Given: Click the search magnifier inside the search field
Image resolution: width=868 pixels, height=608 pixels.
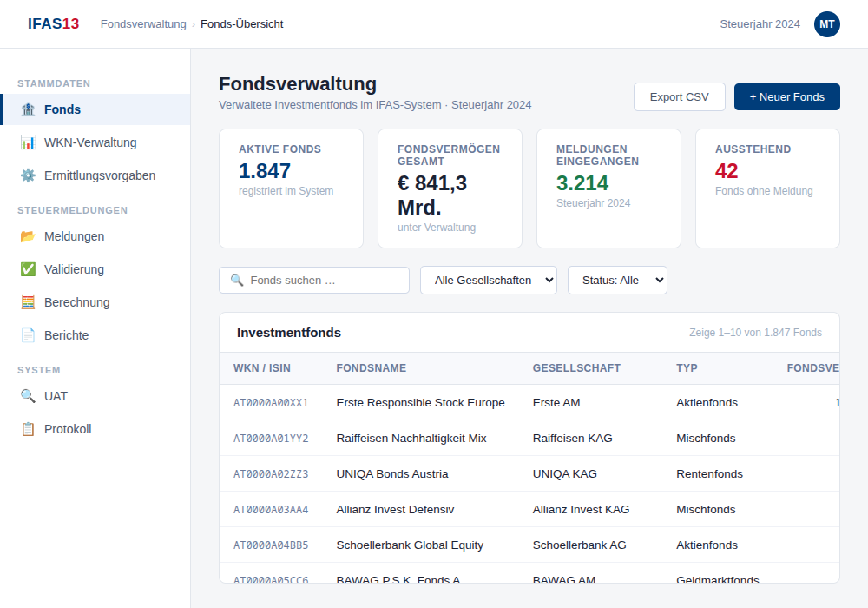Looking at the screenshot, I should [x=235, y=280].
